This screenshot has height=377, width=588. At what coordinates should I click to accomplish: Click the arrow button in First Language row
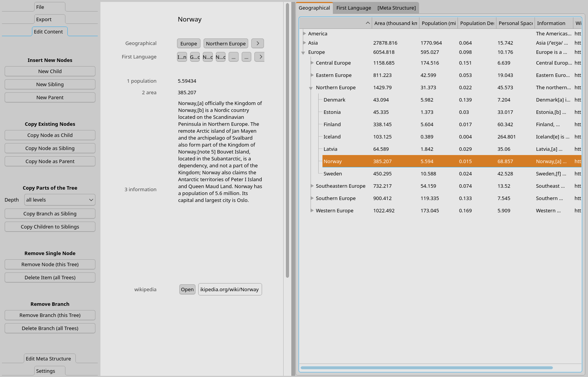(x=259, y=57)
